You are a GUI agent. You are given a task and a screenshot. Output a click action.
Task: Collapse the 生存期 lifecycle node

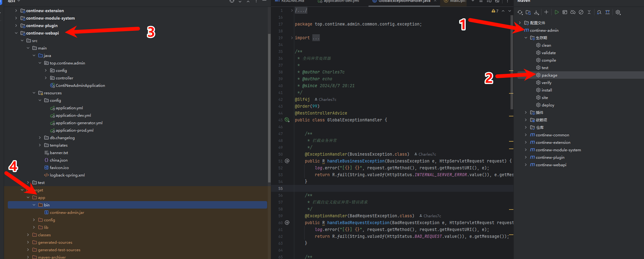tap(526, 38)
